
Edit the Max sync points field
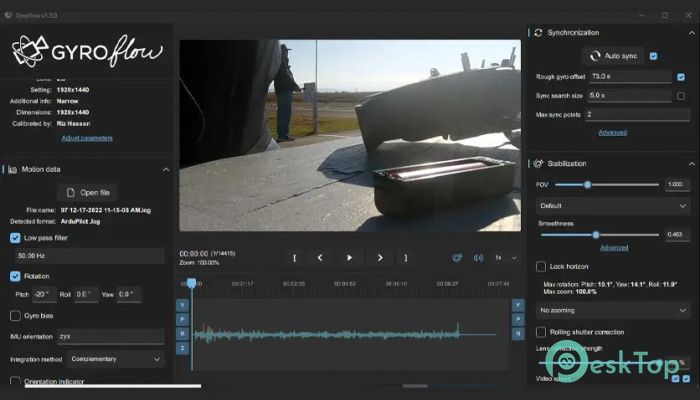coord(638,115)
